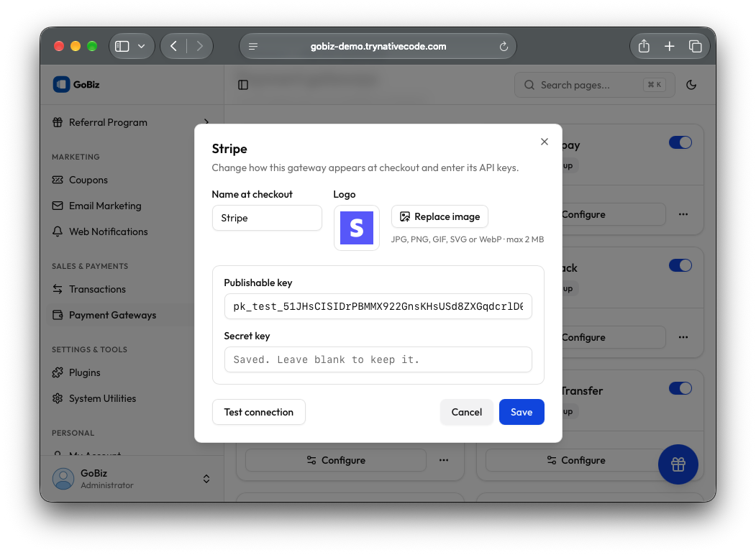Disable the gateway toggle on the 'Transfer' card
Viewport: 756px width, 555px height.
click(680, 388)
